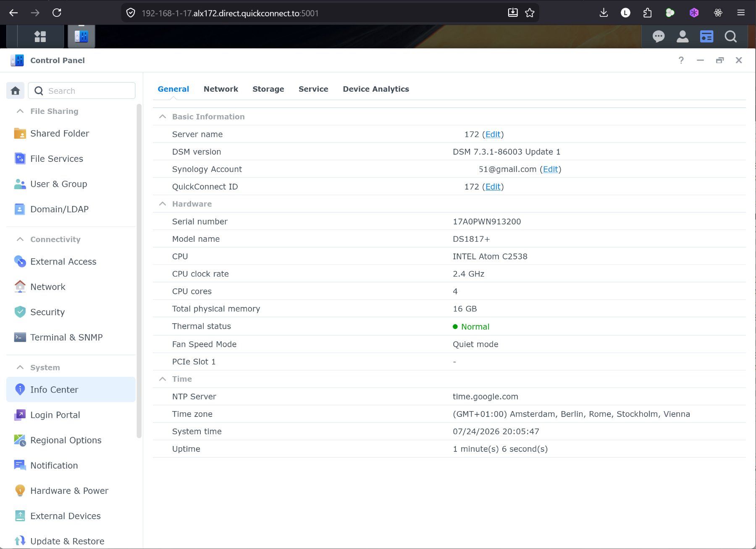Click Edit link next to Server name
The height and width of the screenshot is (549, 756).
pos(493,134)
